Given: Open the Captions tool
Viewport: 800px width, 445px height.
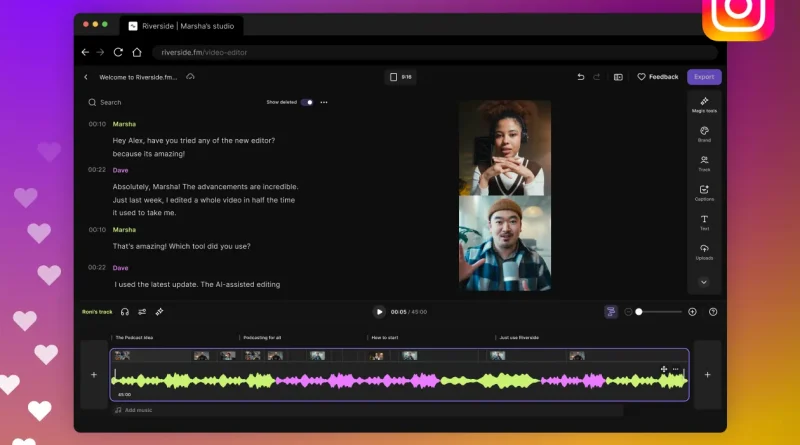Looking at the screenshot, I should (704, 193).
